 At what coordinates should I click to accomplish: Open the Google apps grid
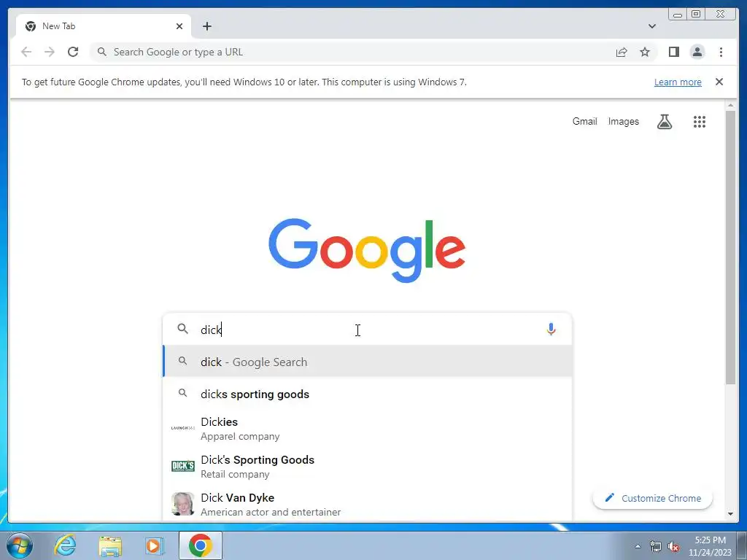tap(699, 122)
